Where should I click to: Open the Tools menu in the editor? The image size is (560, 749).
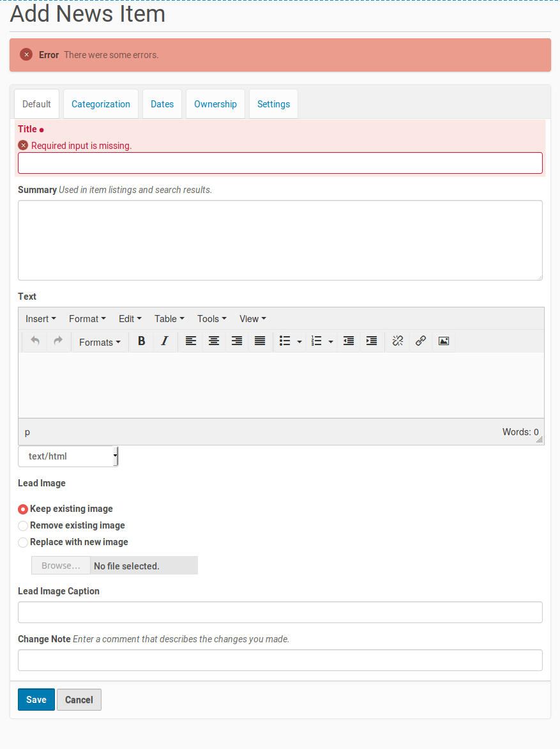pos(211,318)
